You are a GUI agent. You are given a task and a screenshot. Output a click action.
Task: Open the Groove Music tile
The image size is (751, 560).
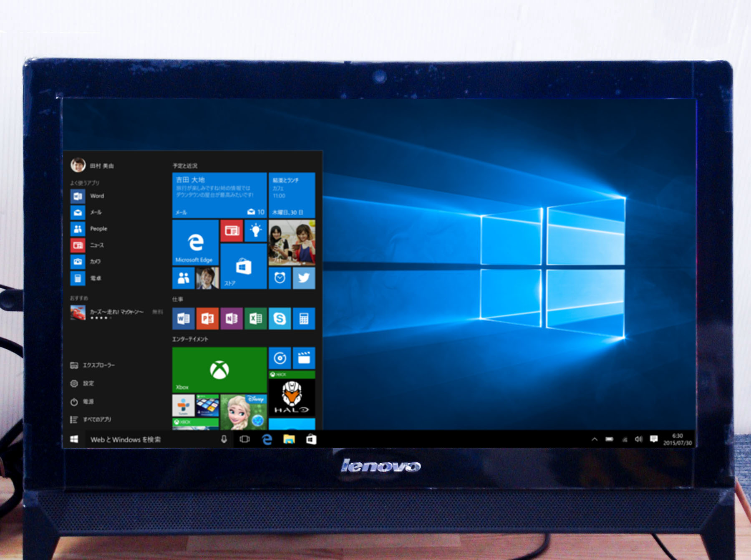(x=280, y=358)
